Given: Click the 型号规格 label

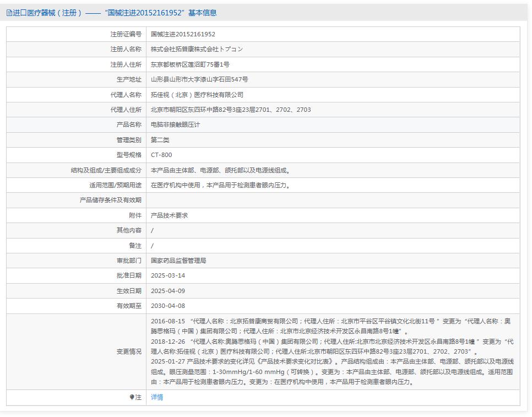Looking at the screenshot, I should click(128, 155).
